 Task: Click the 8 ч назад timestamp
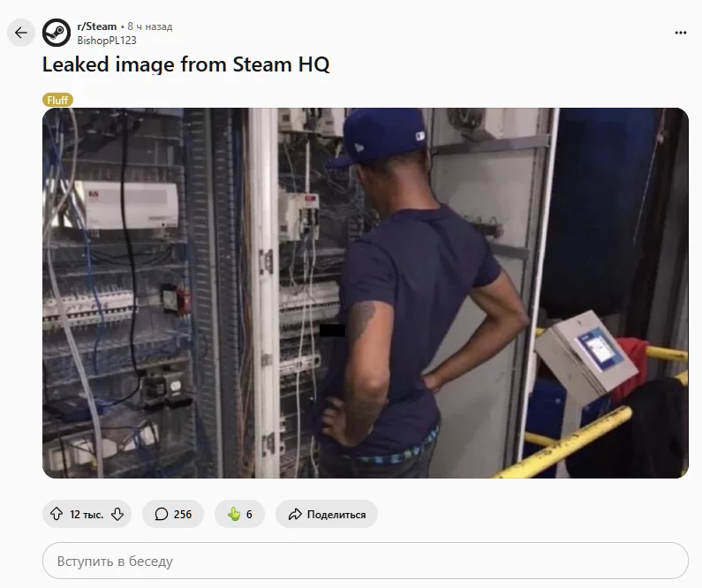149,26
